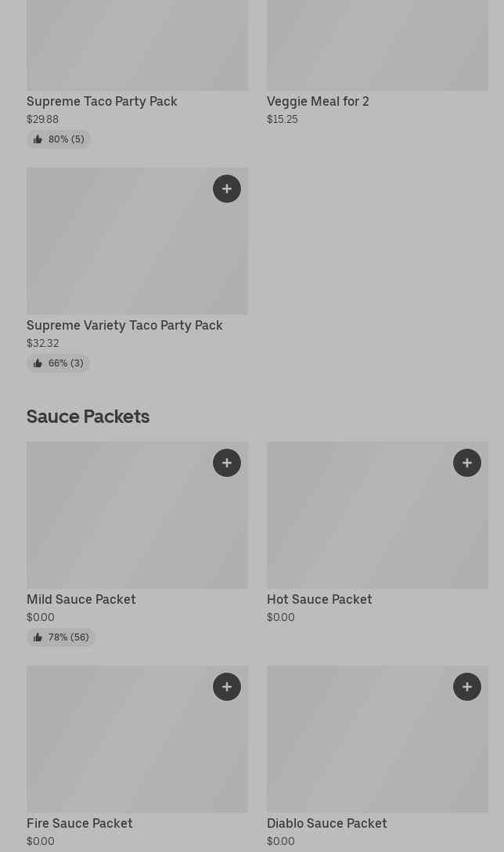The height and width of the screenshot is (852, 504).
Task: Click thumbs-up icon showing 80% rating
Action: [38, 139]
